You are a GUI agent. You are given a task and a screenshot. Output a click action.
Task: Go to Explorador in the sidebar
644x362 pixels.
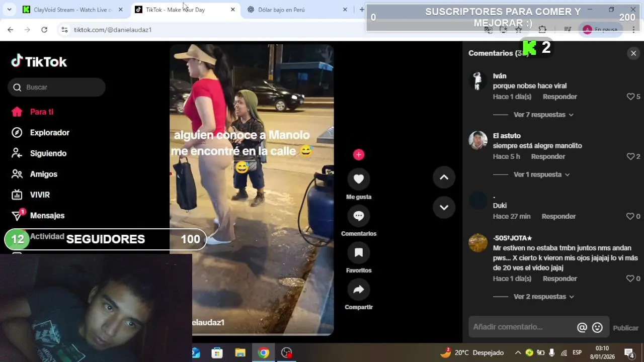coord(41,133)
